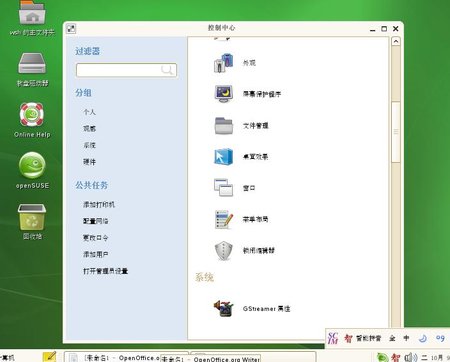Select the 观感 group
Viewport: 450px width, 362px height.
point(89,129)
